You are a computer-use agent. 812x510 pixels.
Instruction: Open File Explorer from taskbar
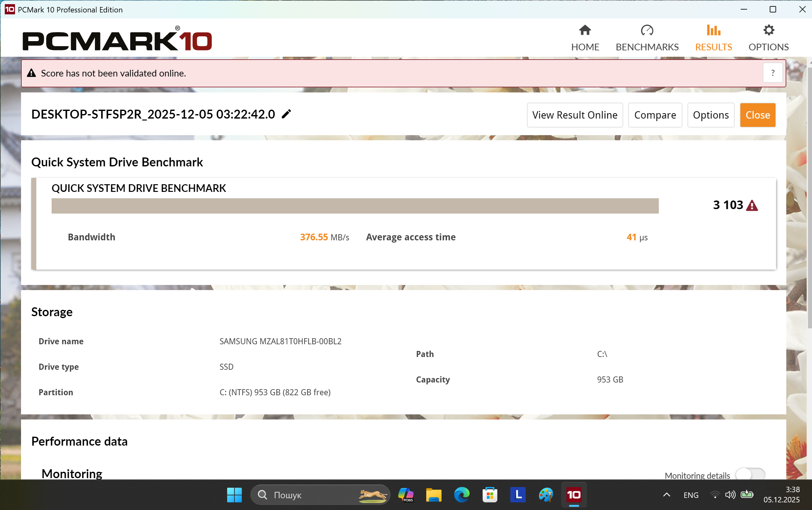click(x=434, y=495)
